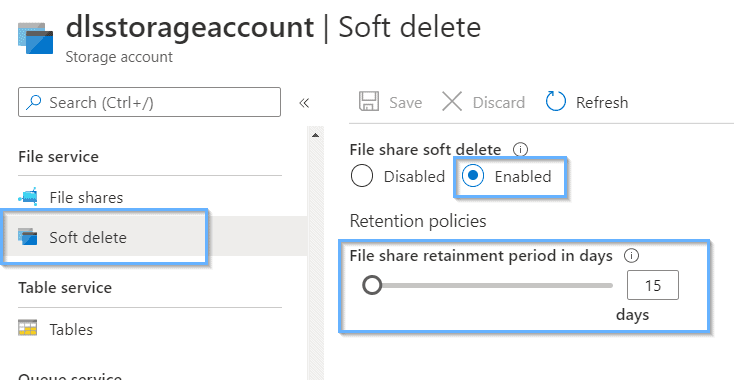Image resolution: width=734 pixels, height=380 pixels.
Task: Click the Storage account subtitle text
Action: [119, 57]
